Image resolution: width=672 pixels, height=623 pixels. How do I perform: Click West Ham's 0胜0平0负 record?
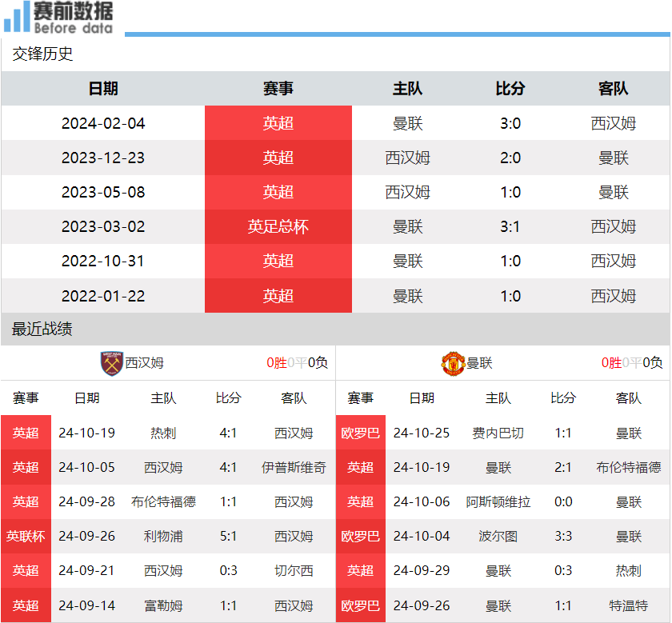(297, 363)
